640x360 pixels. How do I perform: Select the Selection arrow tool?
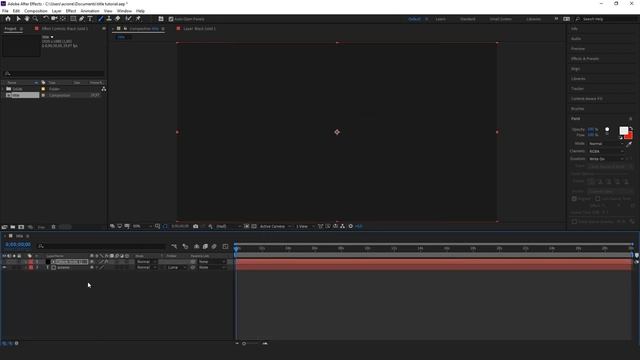pyautogui.click(x=18, y=19)
